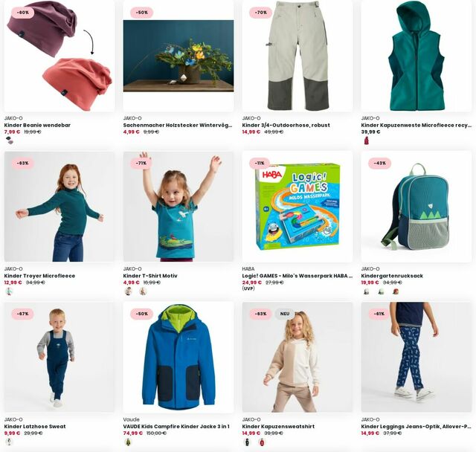476x452 pixels.
Task: Open the Kinder Leggings Jeans-Optik title link
Action: (x=416, y=426)
